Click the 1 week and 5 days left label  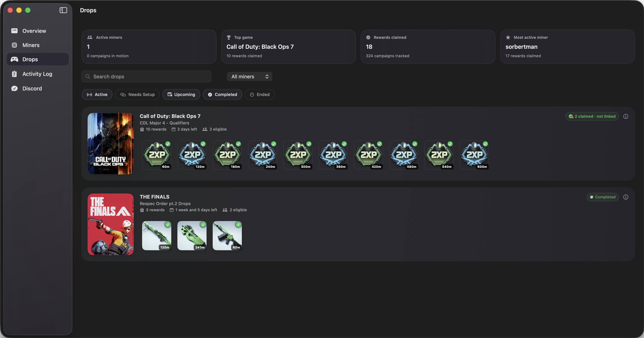pyautogui.click(x=193, y=210)
